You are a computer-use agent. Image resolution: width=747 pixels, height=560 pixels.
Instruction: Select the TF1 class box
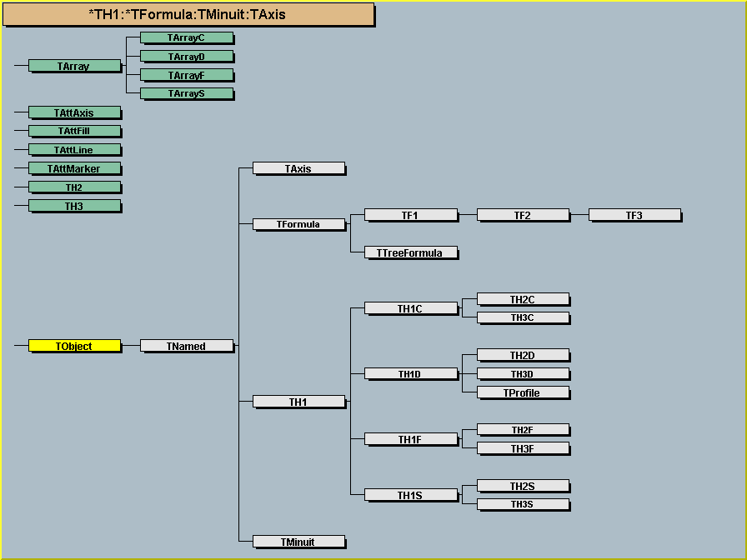coord(410,215)
